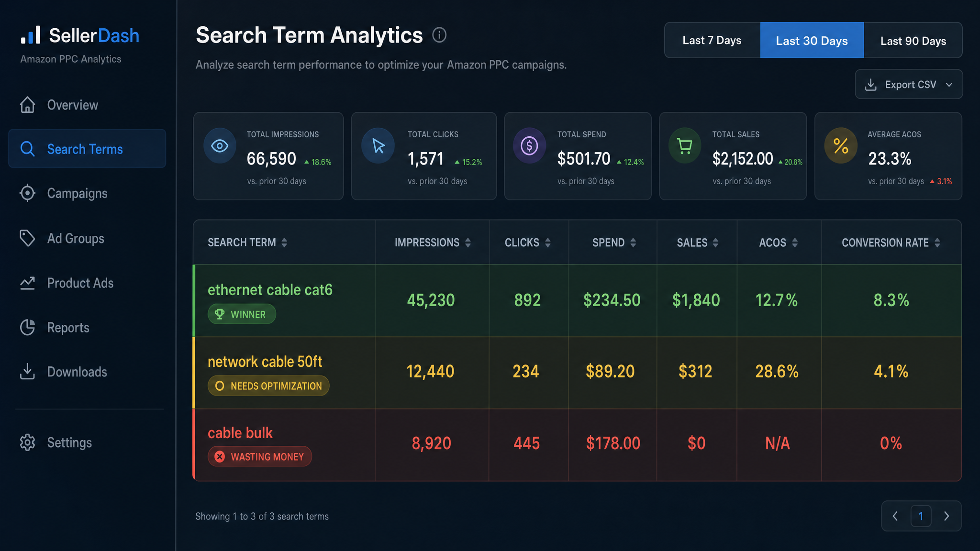Click the Downloads arrow icon in sidebar

(27, 372)
